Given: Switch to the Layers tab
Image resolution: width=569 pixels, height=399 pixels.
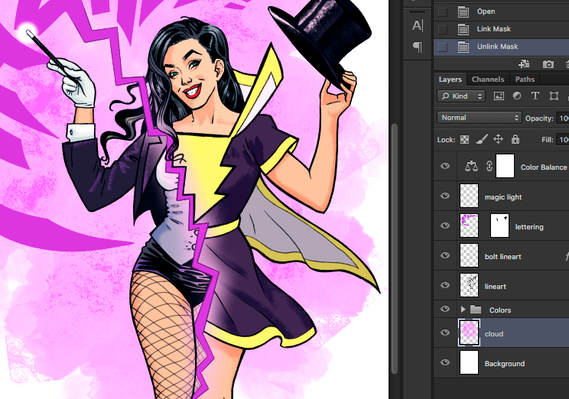Looking at the screenshot, I should tap(450, 79).
